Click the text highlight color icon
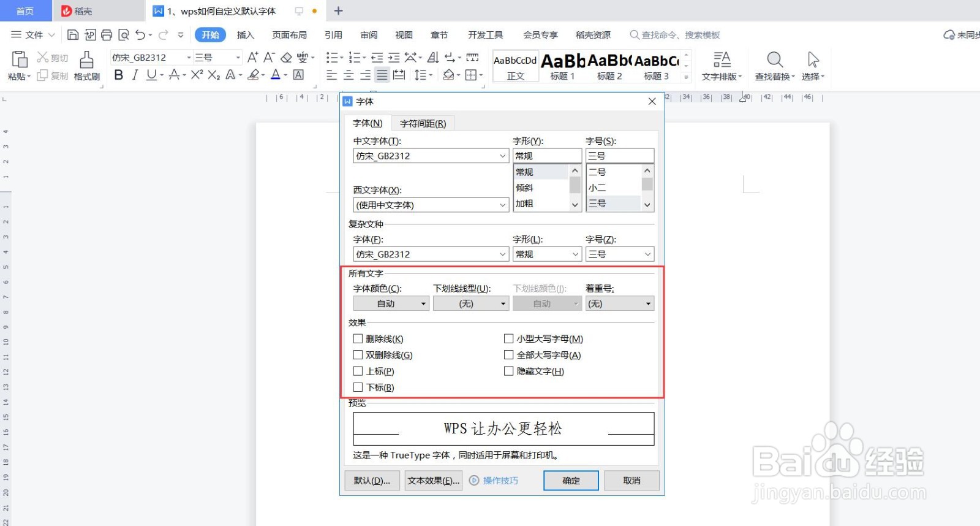This screenshot has height=526, width=980. click(x=254, y=75)
